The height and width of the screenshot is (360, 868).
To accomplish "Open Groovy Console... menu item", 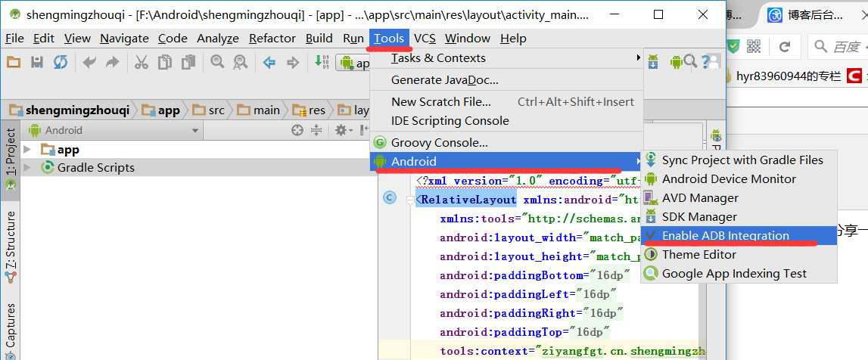I will point(506,143).
